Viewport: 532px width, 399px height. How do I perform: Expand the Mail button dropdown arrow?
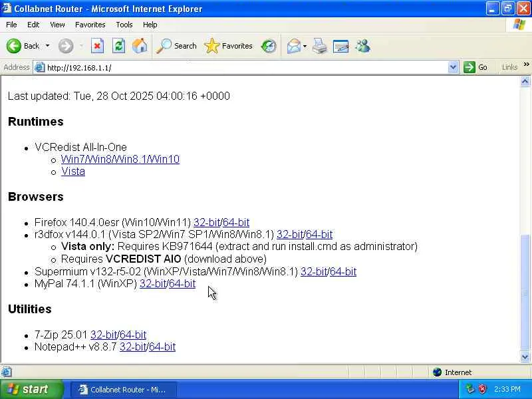(x=305, y=46)
